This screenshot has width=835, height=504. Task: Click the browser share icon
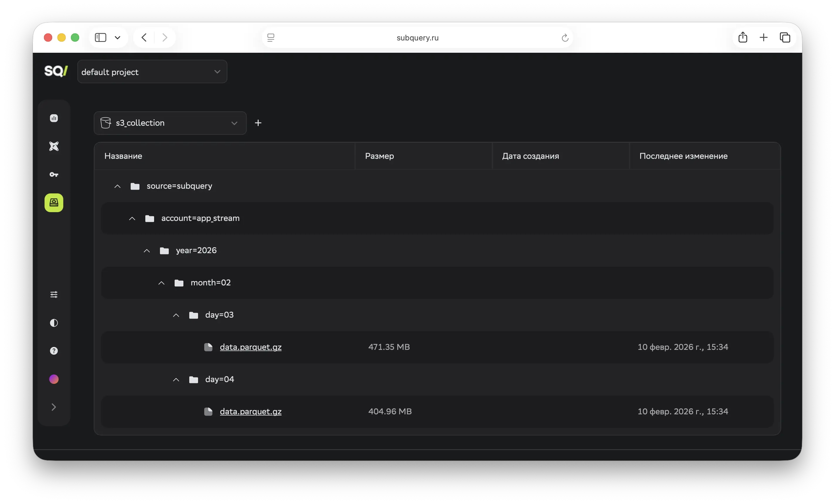click(x=743, y=37)
